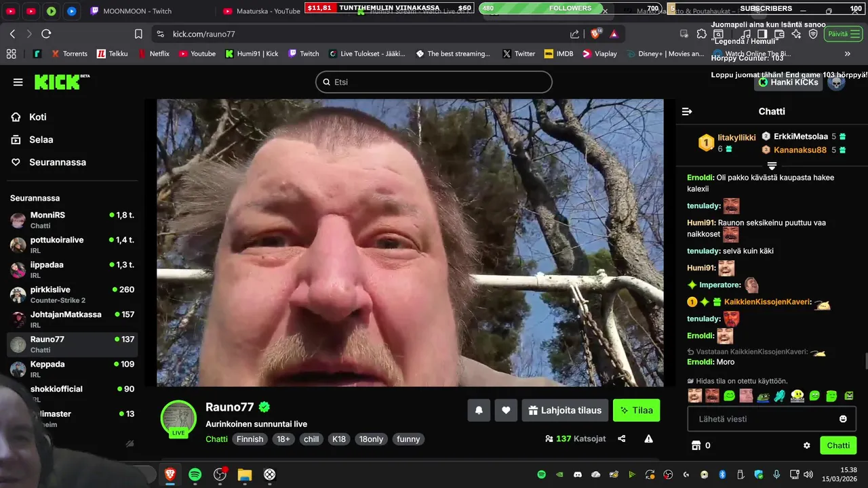Open Discord tray icon

578,474
